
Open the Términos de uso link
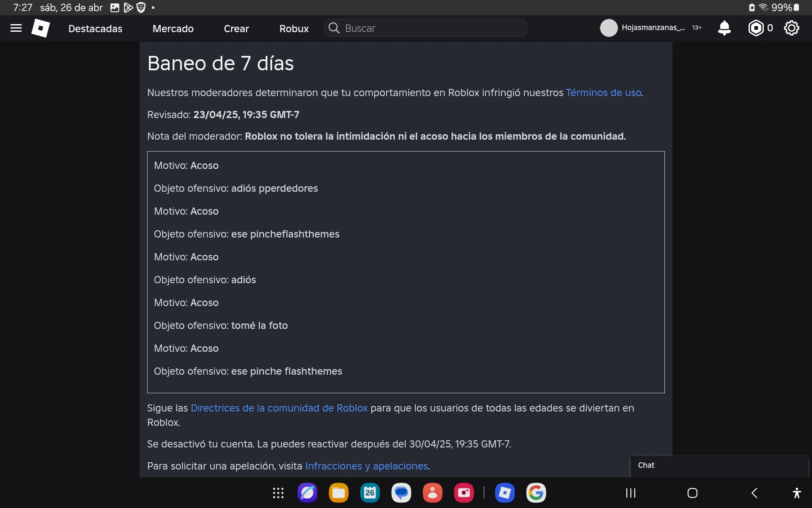coord(603,93)
